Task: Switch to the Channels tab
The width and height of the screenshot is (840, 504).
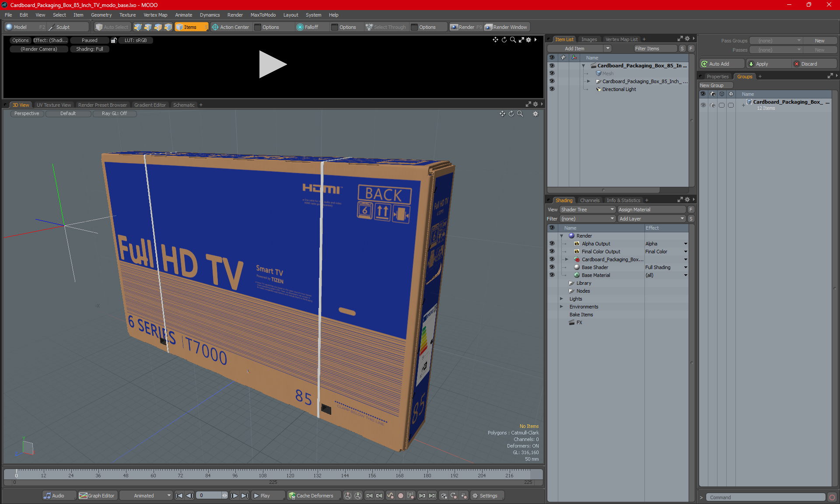Action: (589, 200)
